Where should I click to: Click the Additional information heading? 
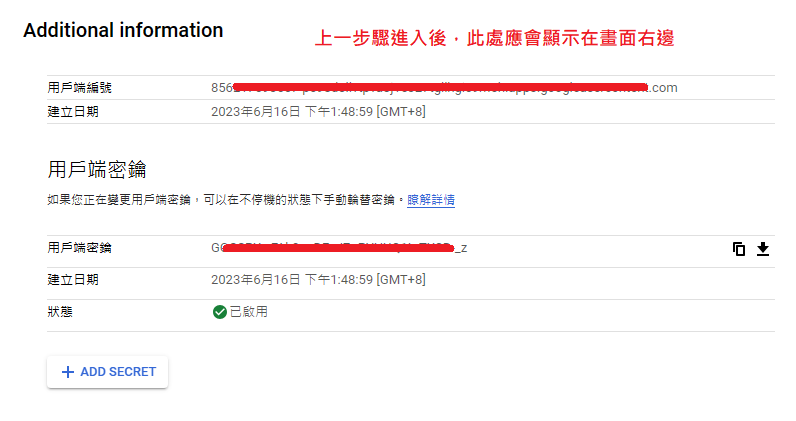(123, 30)
